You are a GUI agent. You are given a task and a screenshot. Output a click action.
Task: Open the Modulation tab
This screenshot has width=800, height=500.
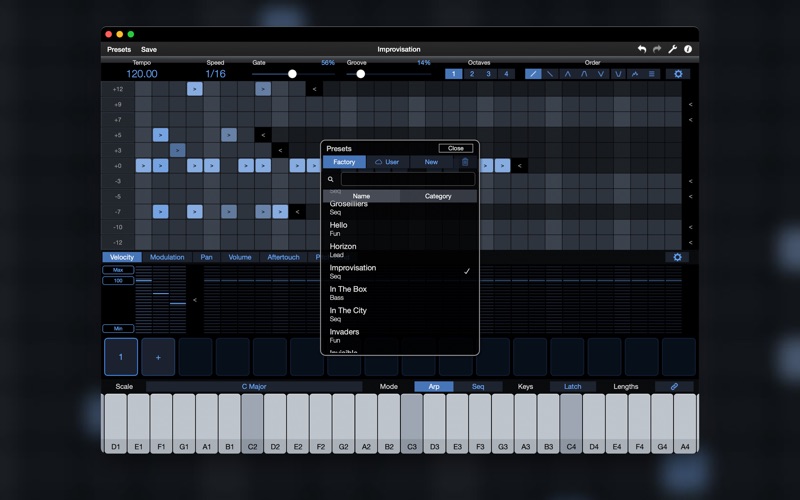(167, 257)
